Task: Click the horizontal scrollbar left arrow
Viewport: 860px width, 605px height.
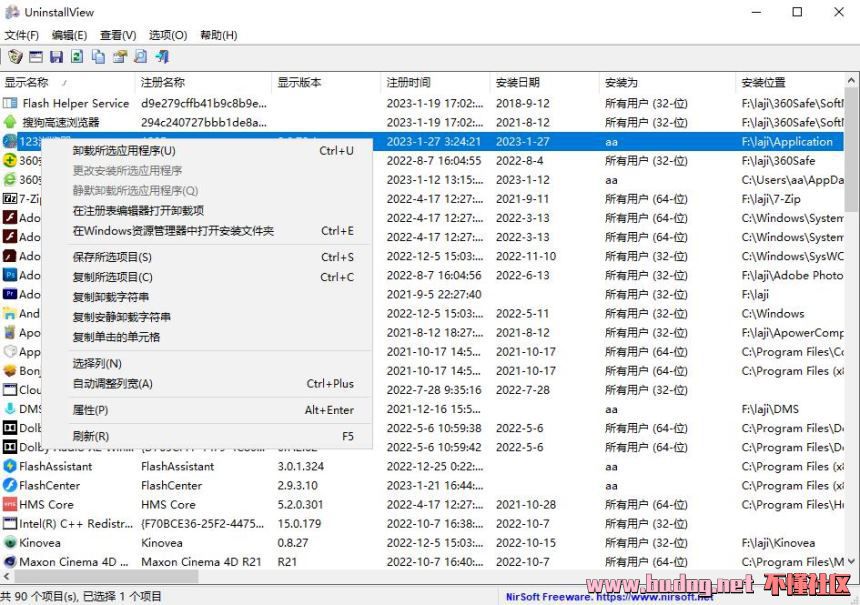Action: [x=7, y=576]
